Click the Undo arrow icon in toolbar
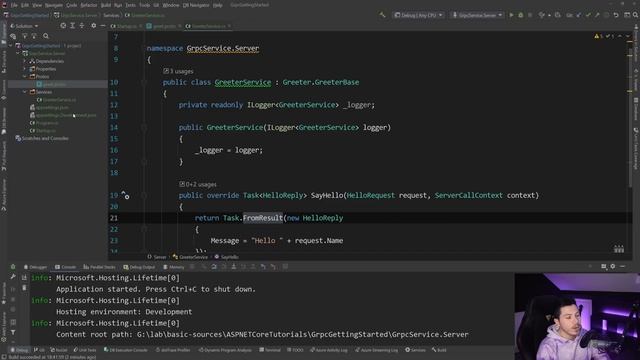 click(x=616, y=15)
